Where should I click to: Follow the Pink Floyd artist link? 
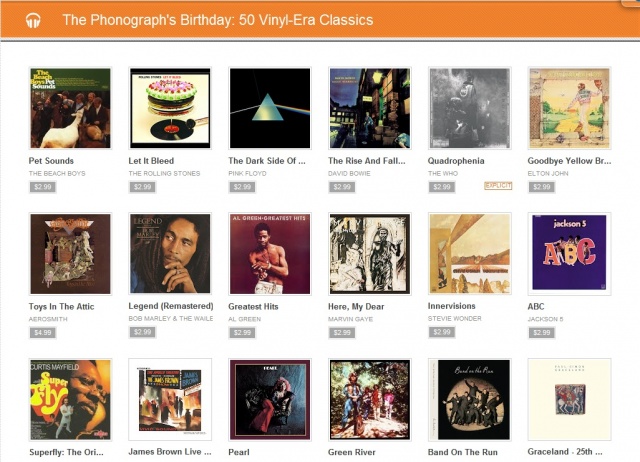(x=247, y=173)
